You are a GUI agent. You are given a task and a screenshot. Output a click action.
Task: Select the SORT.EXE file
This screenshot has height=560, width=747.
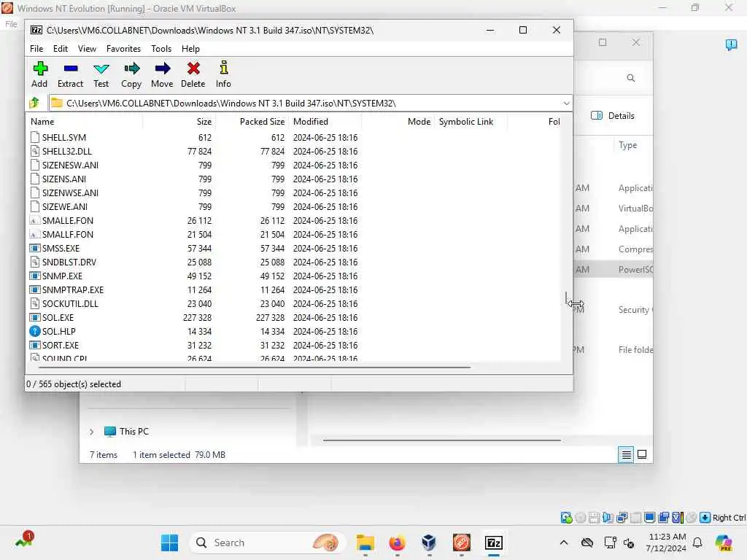tap(61, 345)
